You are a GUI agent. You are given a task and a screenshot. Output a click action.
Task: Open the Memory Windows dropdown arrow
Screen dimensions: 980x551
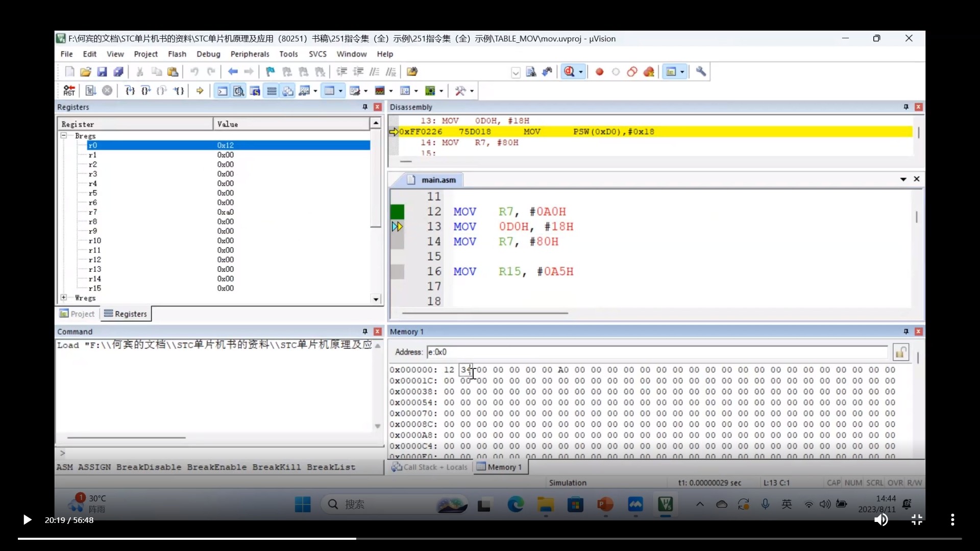[340, 91]
